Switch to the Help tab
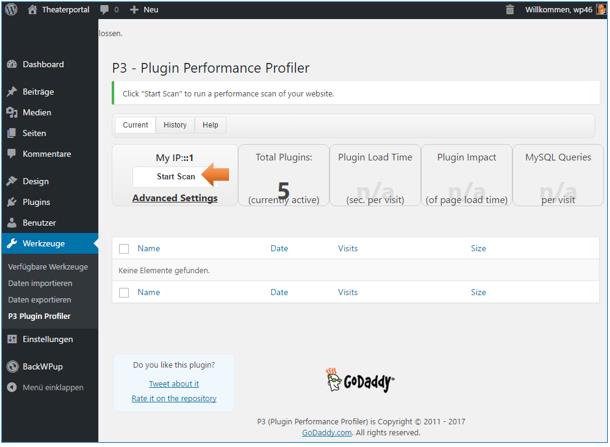This screenshot has height=447, width=610. coord(210,125)
